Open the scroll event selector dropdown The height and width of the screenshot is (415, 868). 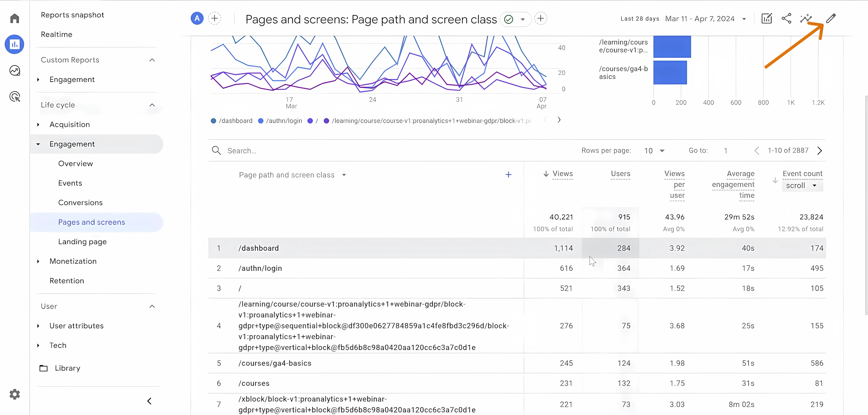pos(802,185)
